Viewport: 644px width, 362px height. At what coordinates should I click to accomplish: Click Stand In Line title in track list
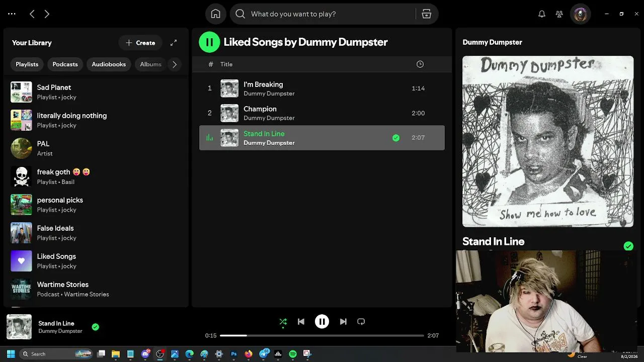click(264, 134)
